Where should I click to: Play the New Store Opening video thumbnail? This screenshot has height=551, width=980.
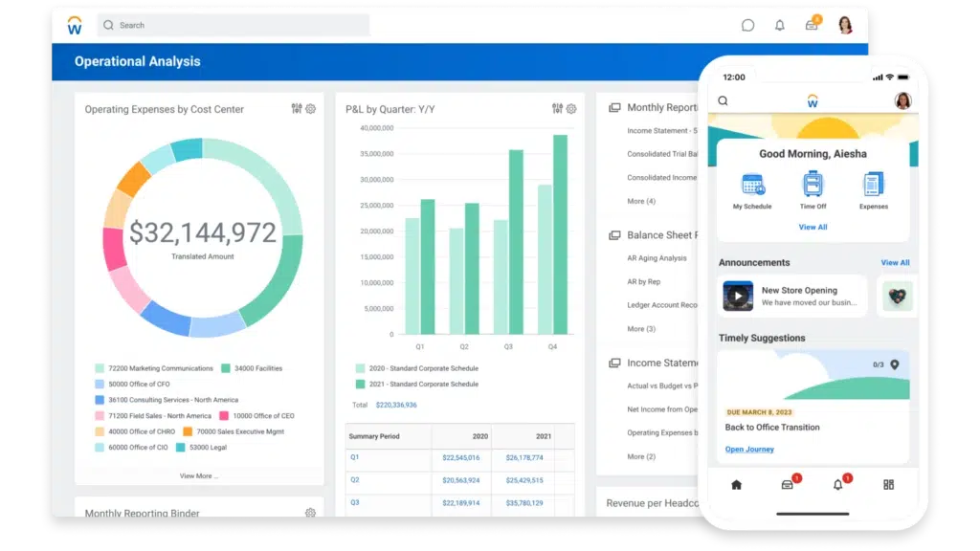(x=738, y=297)
